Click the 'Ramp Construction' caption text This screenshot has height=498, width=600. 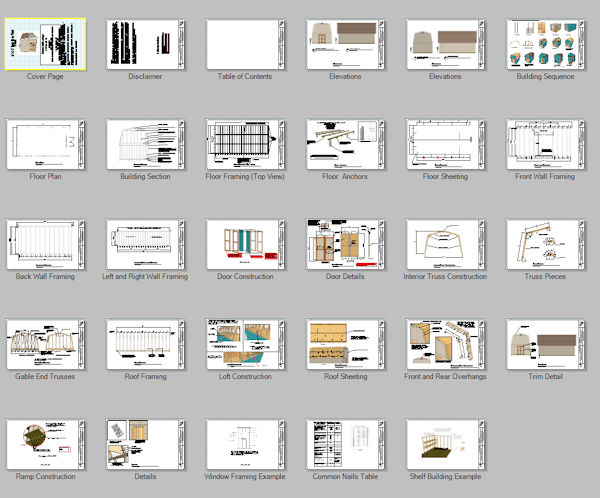coord(45,476)
